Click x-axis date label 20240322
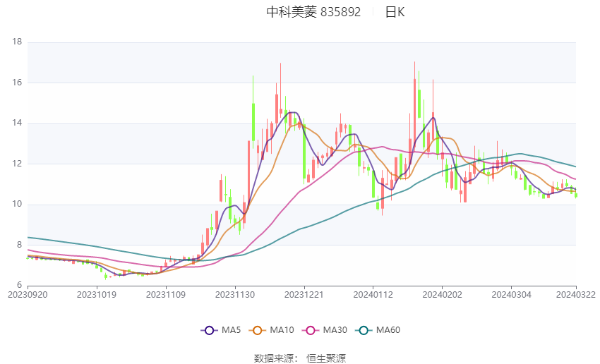This screenshot has width=600, height=364. click(x=576, y=295)
